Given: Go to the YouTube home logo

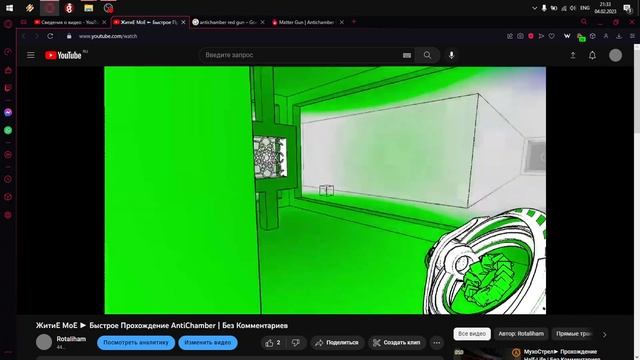Looking at the screenshot, I should (63, 55).
